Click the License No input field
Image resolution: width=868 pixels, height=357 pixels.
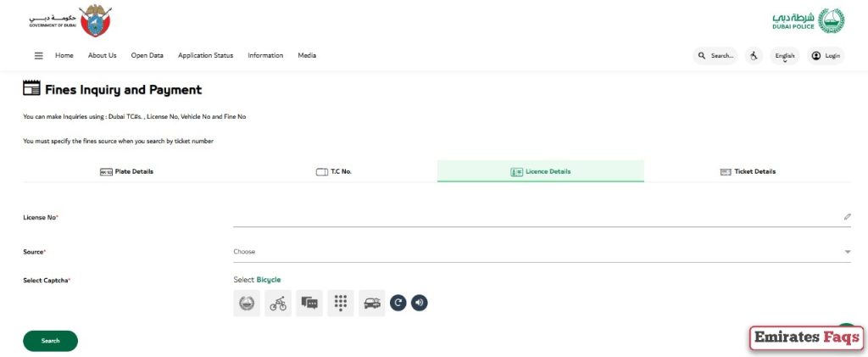(534, 218)
